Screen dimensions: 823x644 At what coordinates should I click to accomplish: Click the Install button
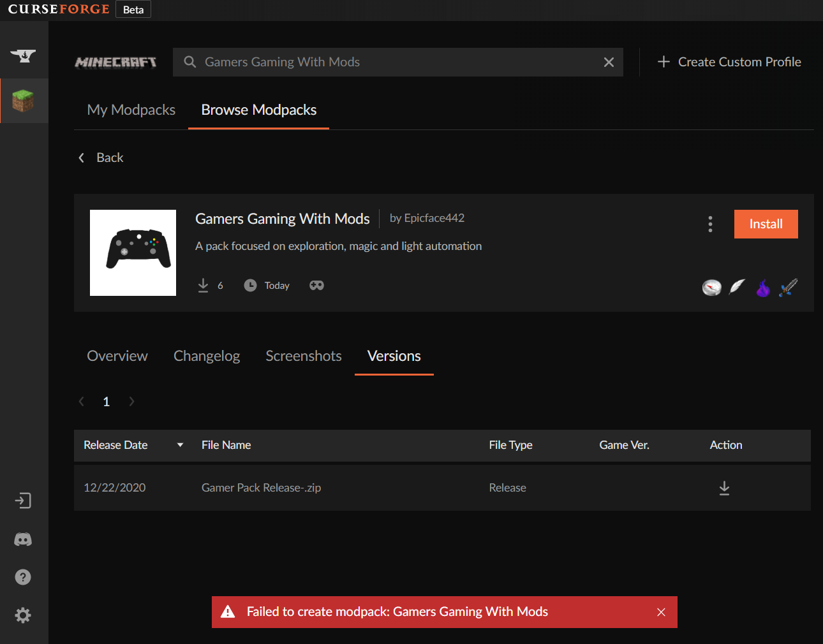tap(766, 224)
